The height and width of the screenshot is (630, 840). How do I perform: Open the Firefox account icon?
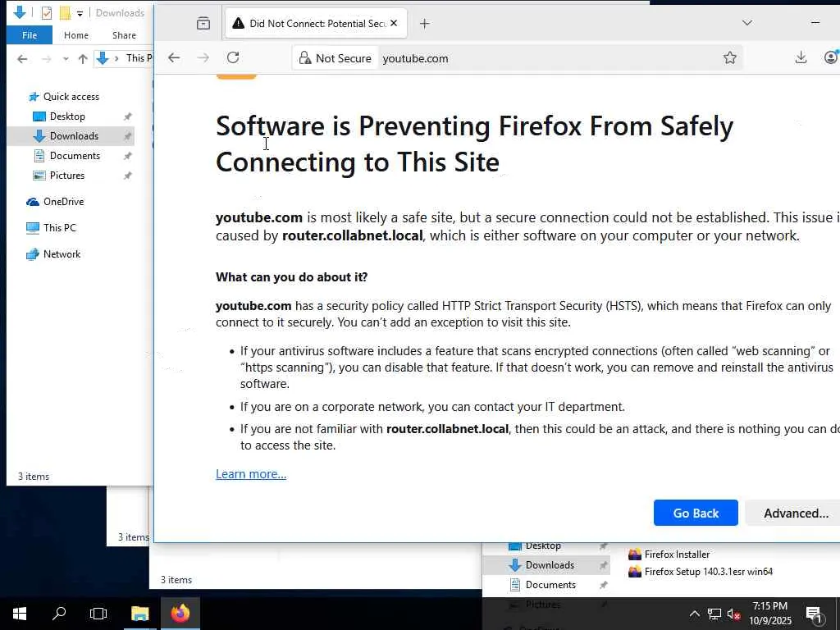click(x=831, y=58)
